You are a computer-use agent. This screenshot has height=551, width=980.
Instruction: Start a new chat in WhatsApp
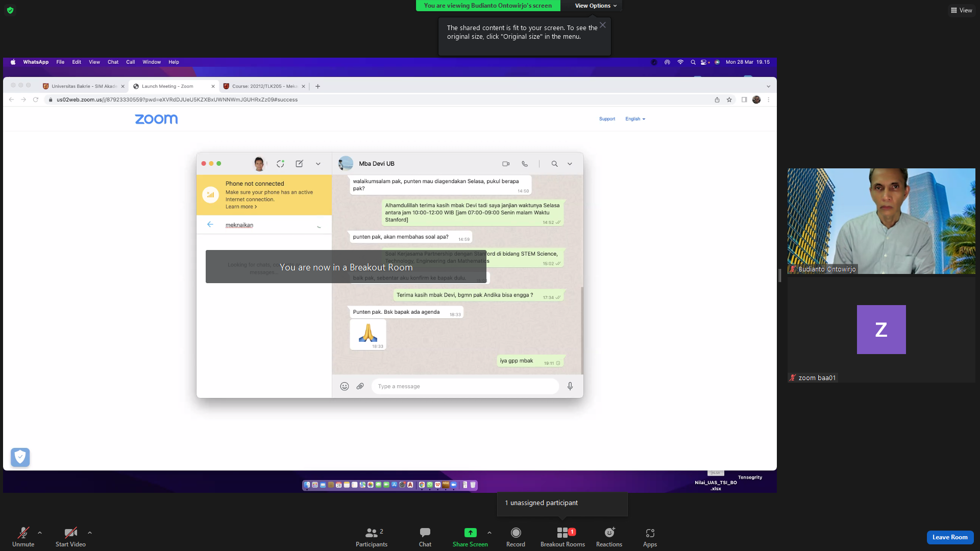point(299,164)
